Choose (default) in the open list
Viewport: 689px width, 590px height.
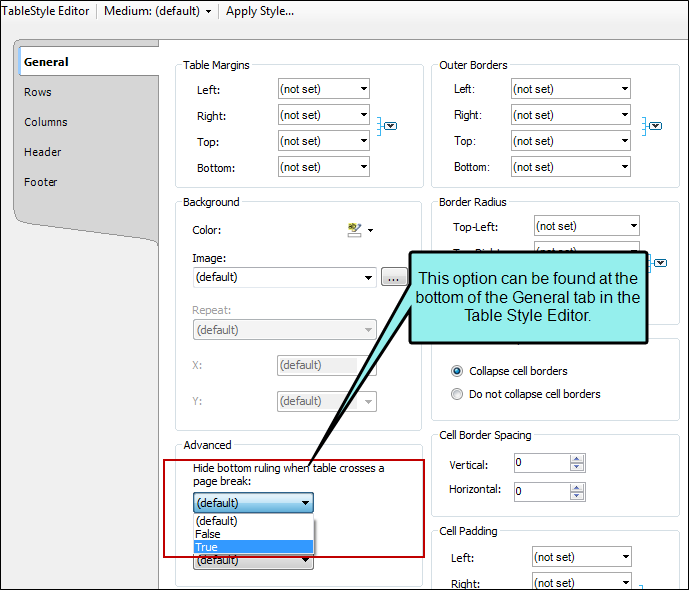click(x=253, y=521)
